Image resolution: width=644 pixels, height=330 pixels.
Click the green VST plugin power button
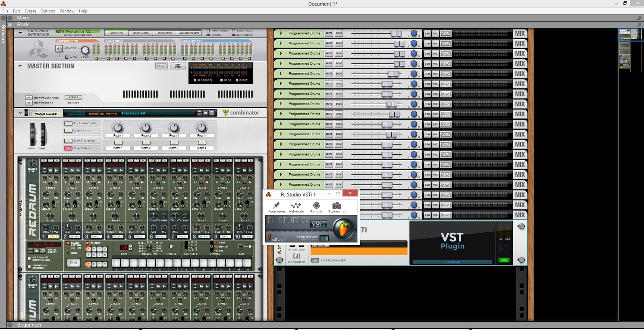[x=503, y=260]
